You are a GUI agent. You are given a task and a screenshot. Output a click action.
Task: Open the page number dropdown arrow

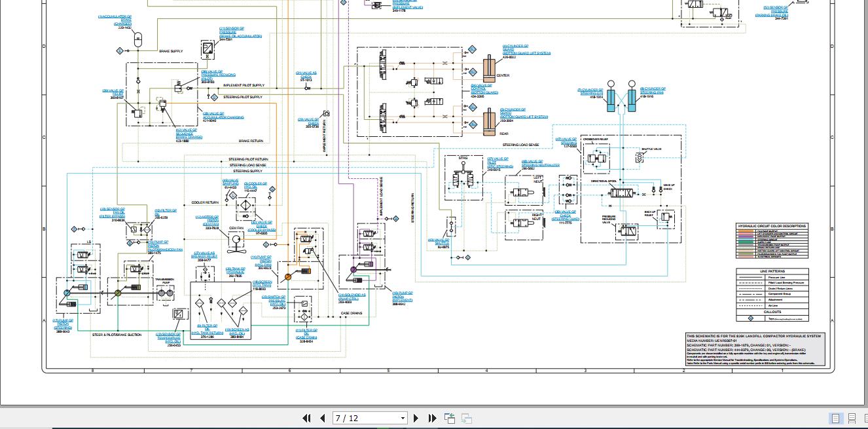(403, 418)
